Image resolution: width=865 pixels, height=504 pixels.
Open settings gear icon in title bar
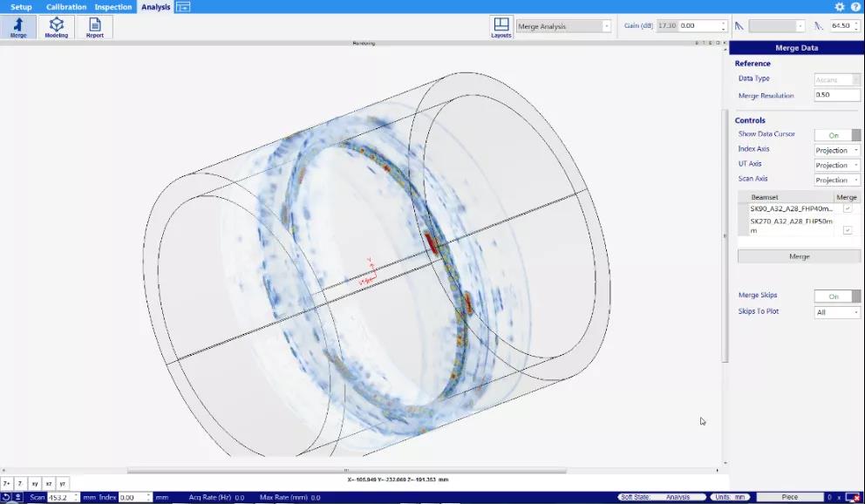click(839, 7)
